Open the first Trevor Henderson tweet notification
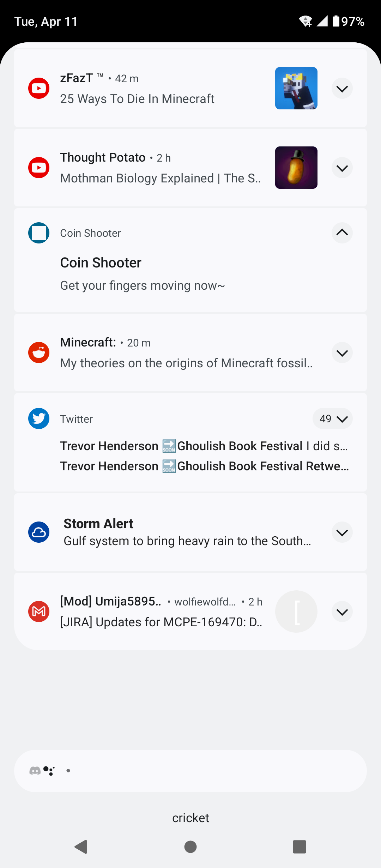The height and width of the screenshot is (868, 381). pos(204,446)
